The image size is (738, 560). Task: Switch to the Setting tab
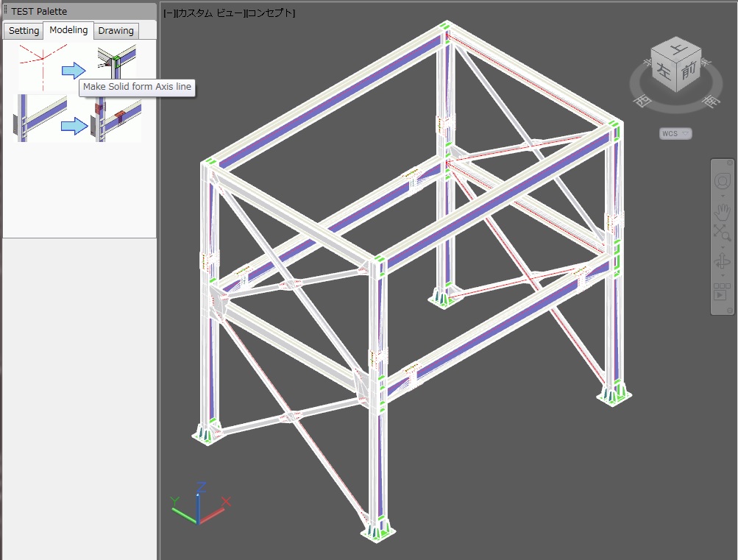[x=24, y=31]
